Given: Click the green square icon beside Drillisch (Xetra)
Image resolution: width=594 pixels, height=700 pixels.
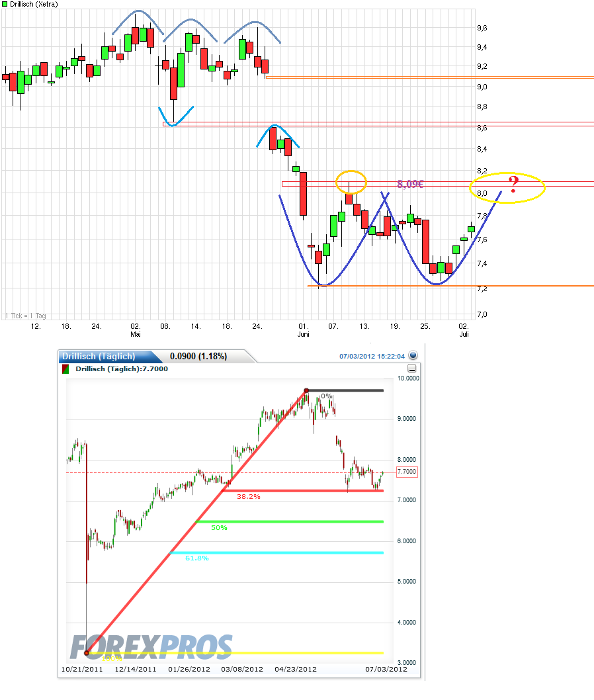Looking at the screenshot, I should click(x=5, y=4).
